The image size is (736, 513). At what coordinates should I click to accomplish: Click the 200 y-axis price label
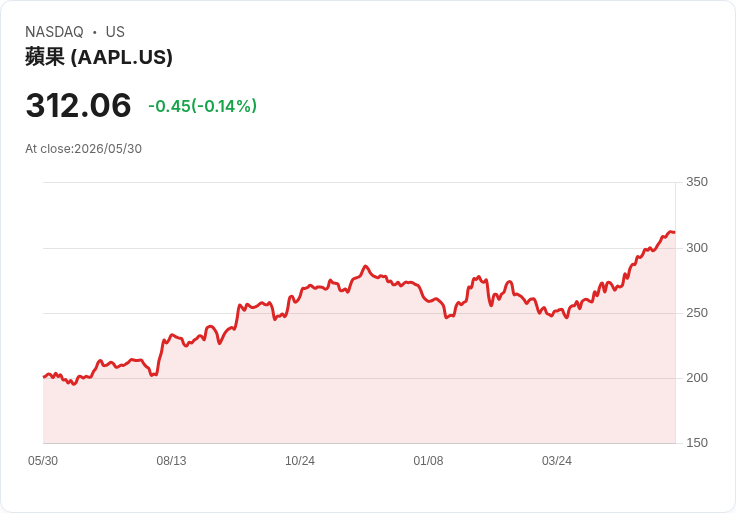point(697,378)
